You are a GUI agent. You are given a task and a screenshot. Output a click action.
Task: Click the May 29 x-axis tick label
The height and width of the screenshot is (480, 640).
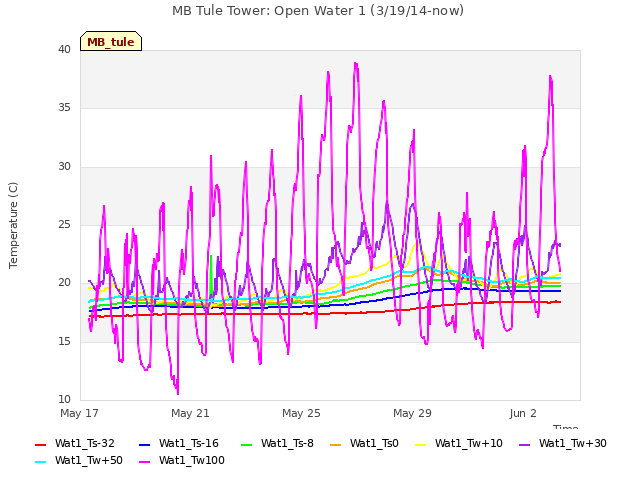tap(412, 413)
